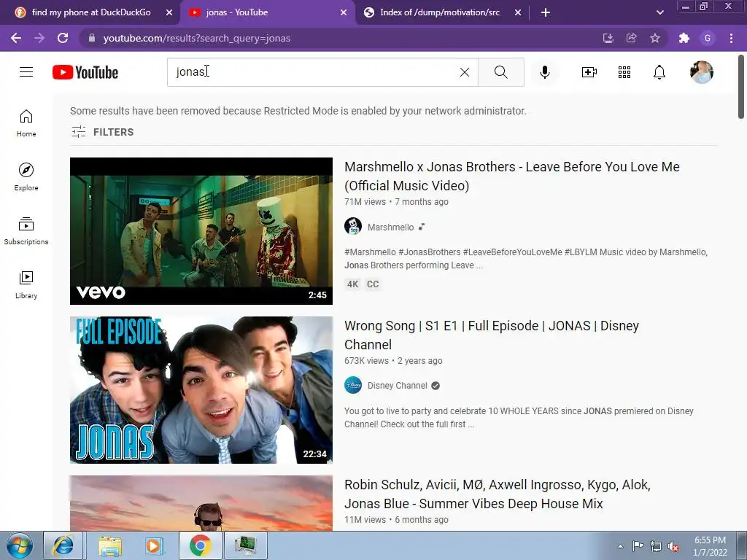Open the Create video camera icon

tap(589, 72)
